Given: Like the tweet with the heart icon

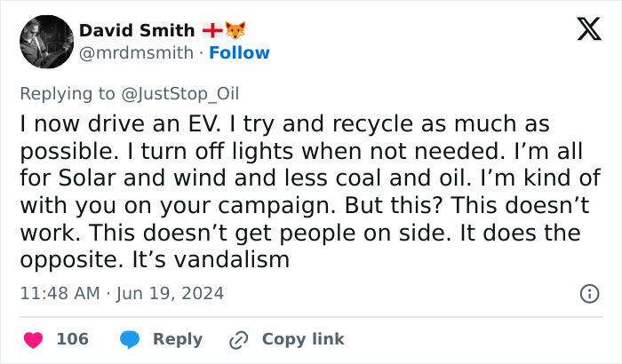Looking at the screenshot, I should point(32,339).
